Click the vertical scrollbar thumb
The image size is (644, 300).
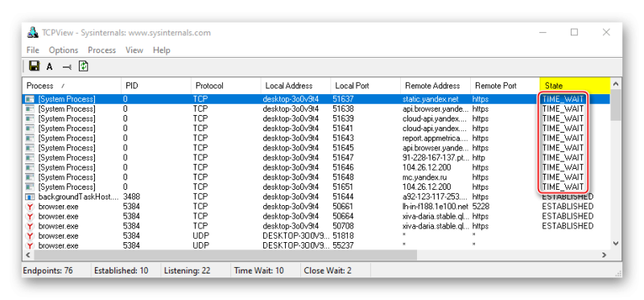pos(616,105)
